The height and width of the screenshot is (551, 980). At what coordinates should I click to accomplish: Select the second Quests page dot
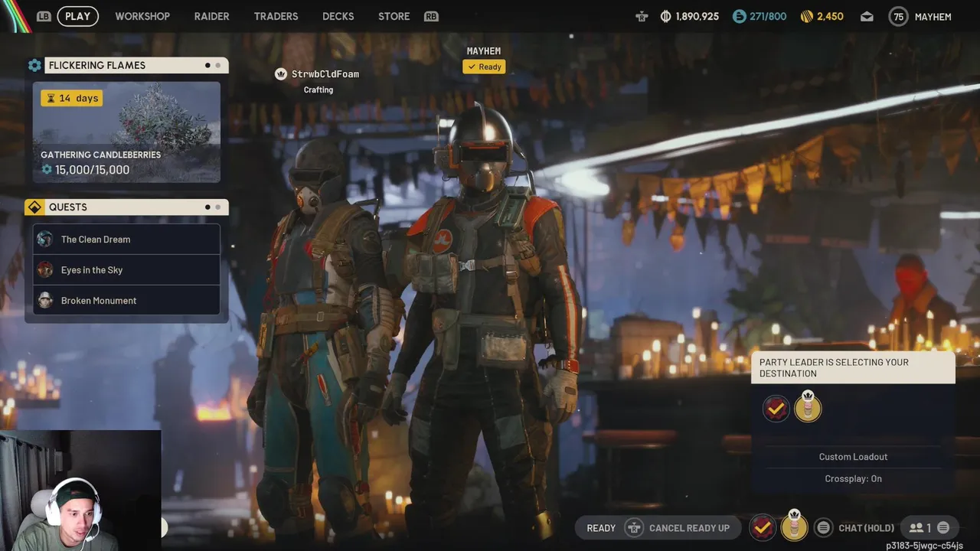[x=217, y=207]
